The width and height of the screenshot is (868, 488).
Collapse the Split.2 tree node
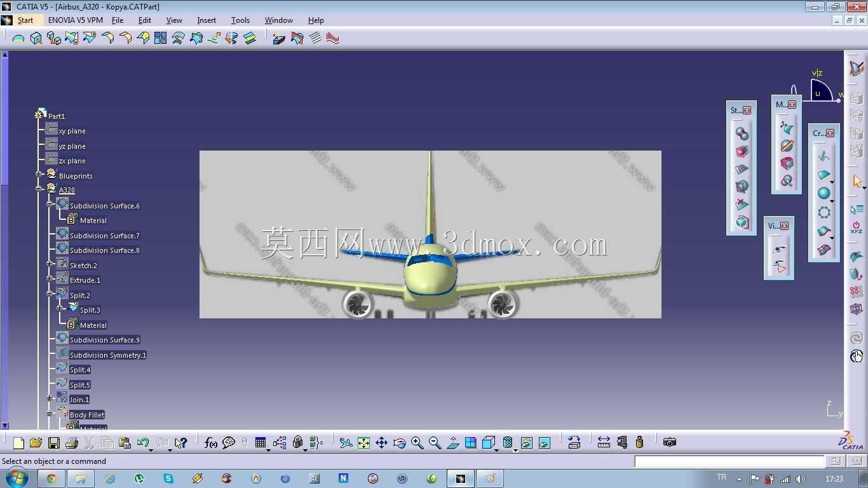pyautogui.click(x=50, y=294)
